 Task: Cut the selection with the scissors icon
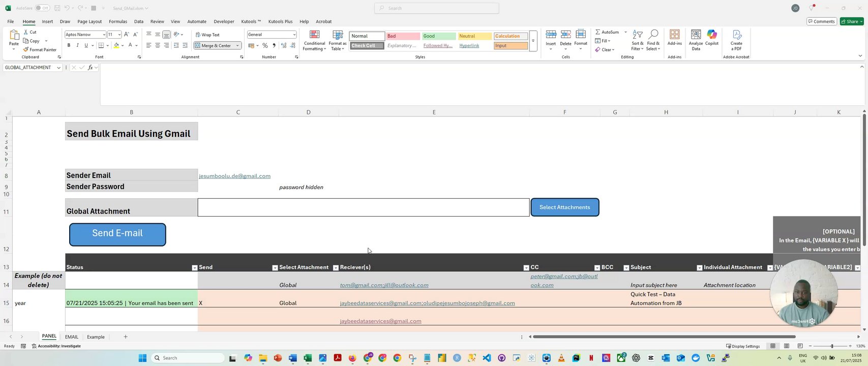click(x=26, y=32)
